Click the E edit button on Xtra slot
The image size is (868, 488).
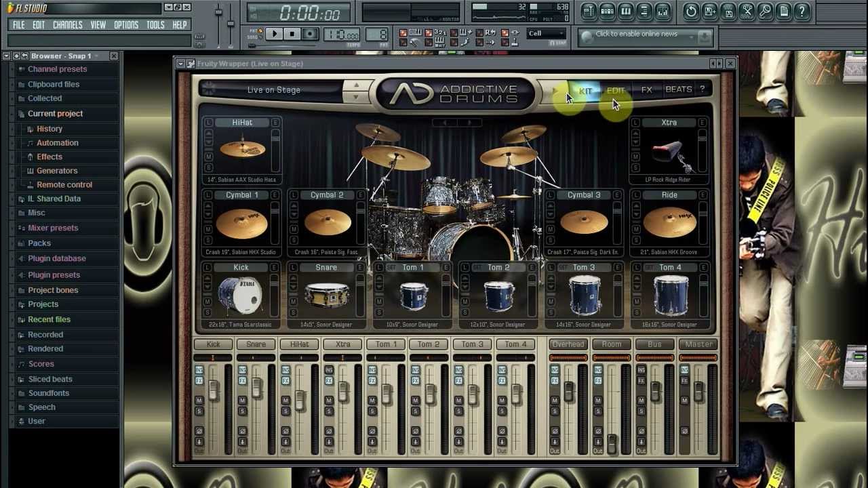(x=703, y=123)
